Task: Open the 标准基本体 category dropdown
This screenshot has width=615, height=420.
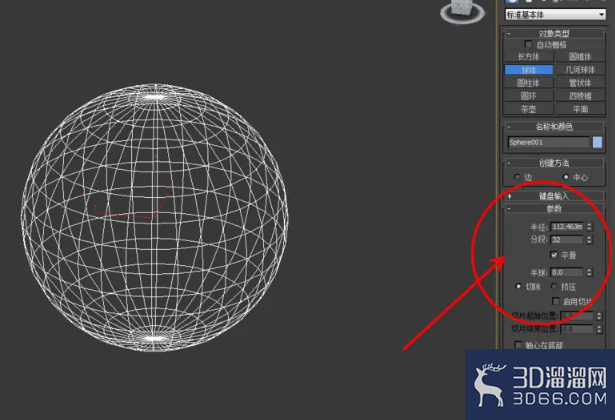Action: pyautogui.click(x=555, y=15)
